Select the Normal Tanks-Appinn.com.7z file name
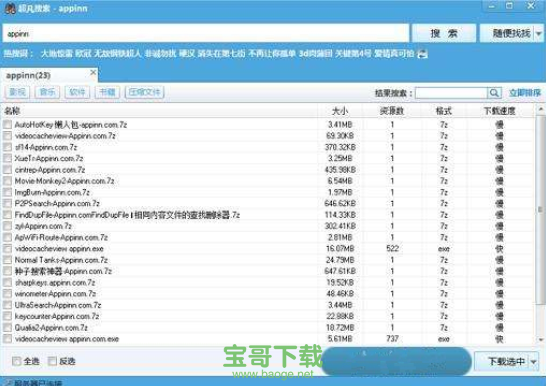 pyautogui.click(x=61, y=260)
